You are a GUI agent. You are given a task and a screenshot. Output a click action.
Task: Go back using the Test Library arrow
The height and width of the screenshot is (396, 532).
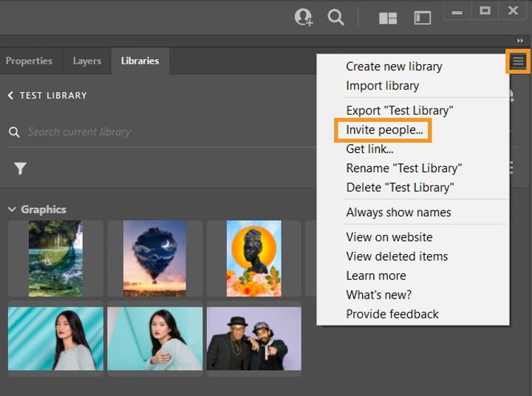[x=11, y=95]
